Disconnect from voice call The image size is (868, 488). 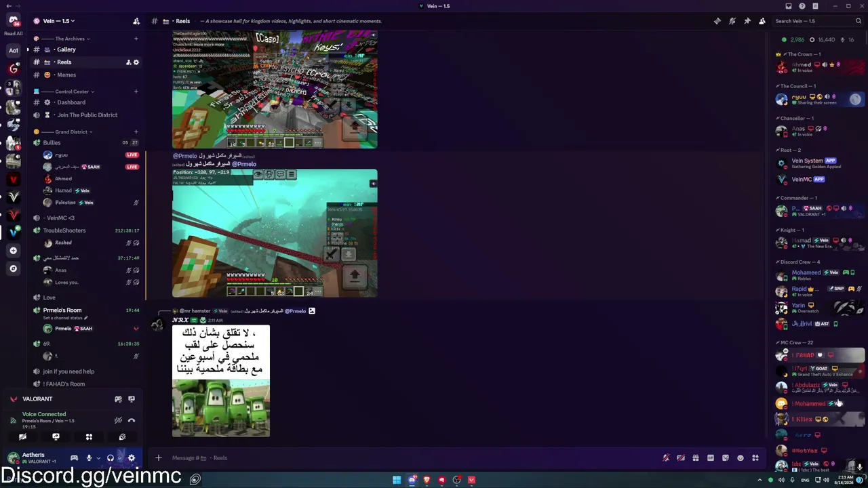point(132,420)
